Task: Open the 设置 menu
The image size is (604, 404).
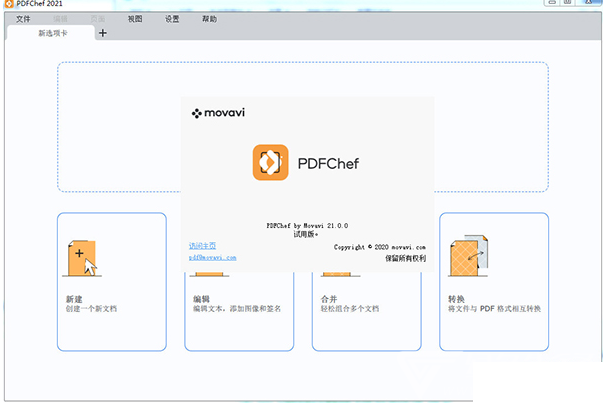Action: point(172,19)
